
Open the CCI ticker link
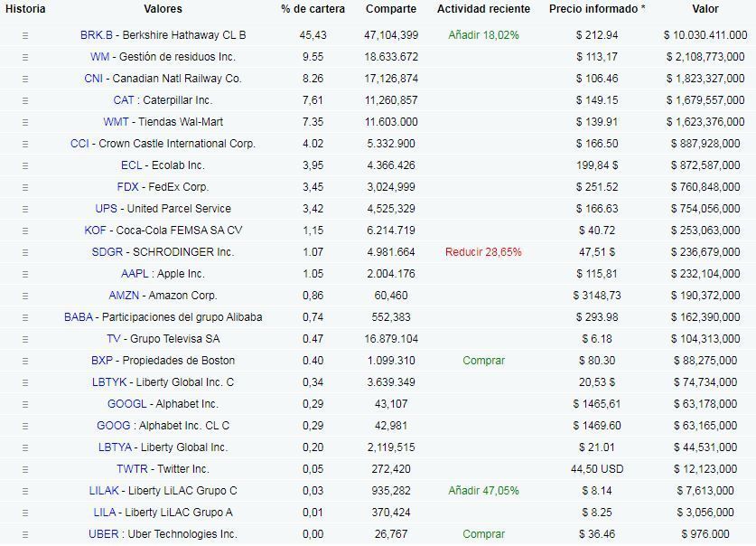tap(79, 144)
